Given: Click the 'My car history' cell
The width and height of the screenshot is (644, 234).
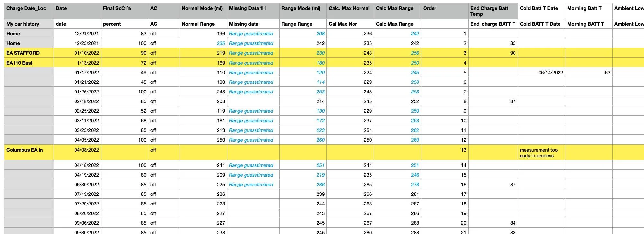Looking at the screenshot, I should 29,24.
